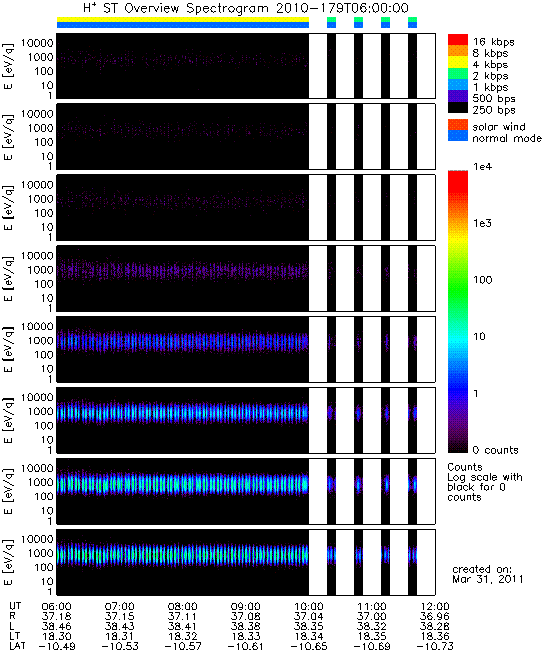The width and height of the screenshot is (544, 652).
Task: Click the L value 38.43
Action: 119,627
